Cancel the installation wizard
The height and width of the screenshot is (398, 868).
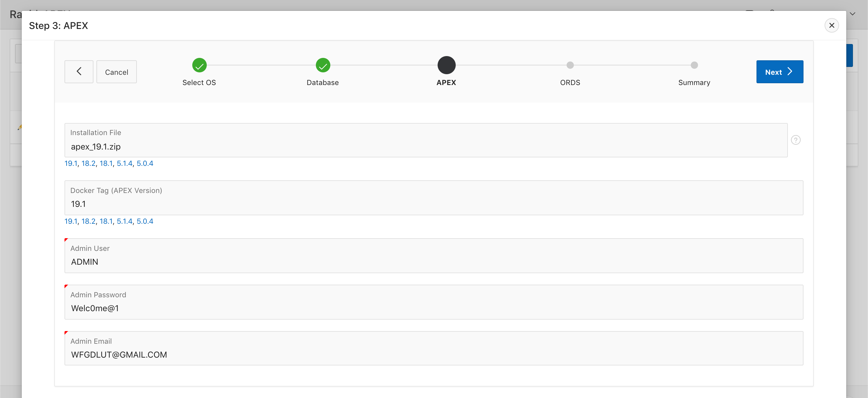point(116,72)
